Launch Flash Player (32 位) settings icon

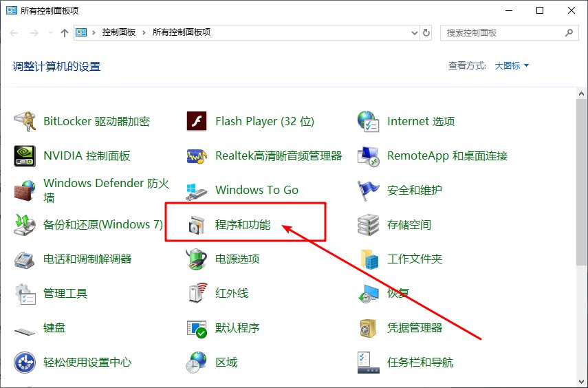(x=197, y=122)
